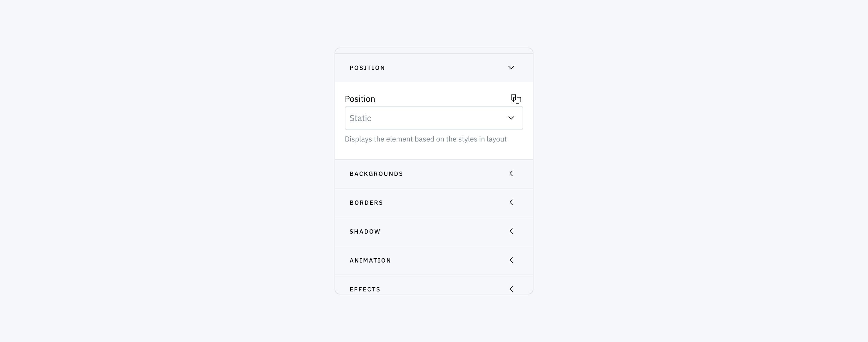
Task: Expand the EFFECTS section header
Action: (434, 285)
